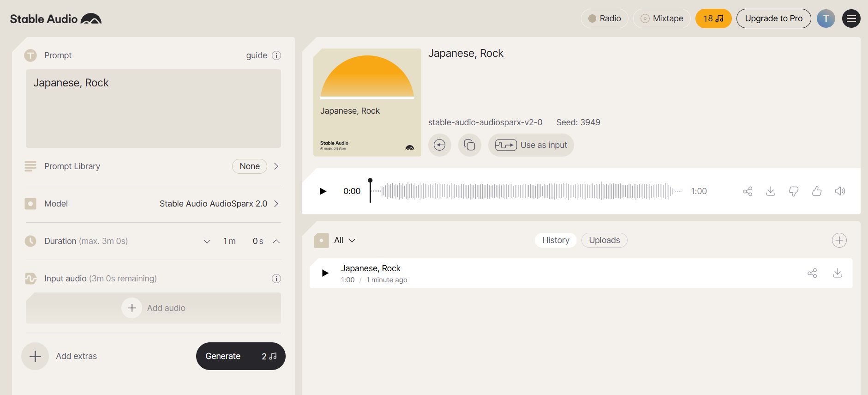Adjust the player volume speaker icon

pos(840,191)
